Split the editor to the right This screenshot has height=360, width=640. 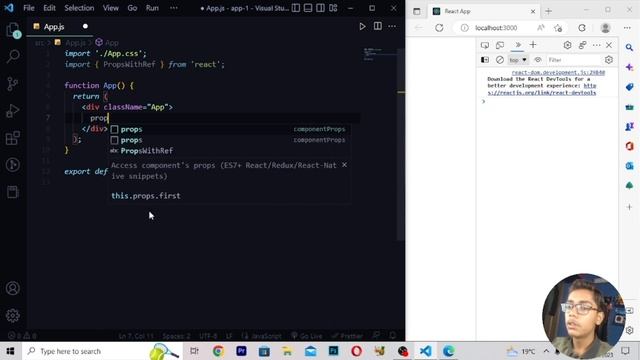pos(378,27)
